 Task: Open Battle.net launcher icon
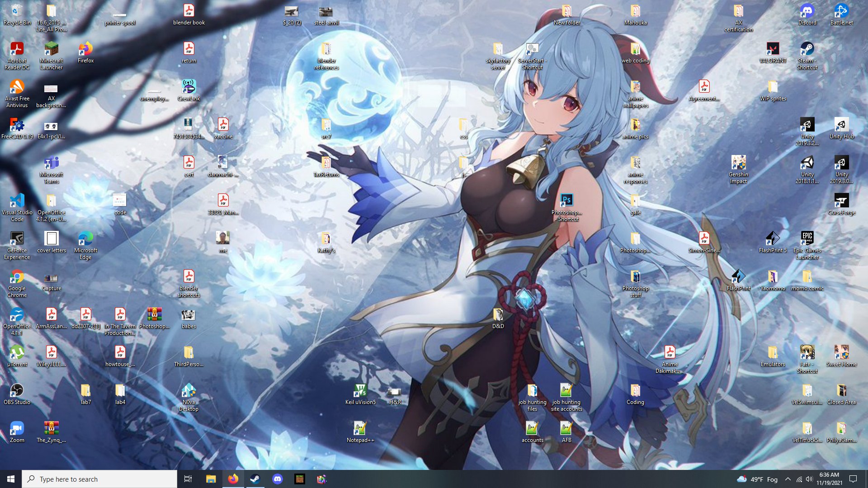point(841,14)
